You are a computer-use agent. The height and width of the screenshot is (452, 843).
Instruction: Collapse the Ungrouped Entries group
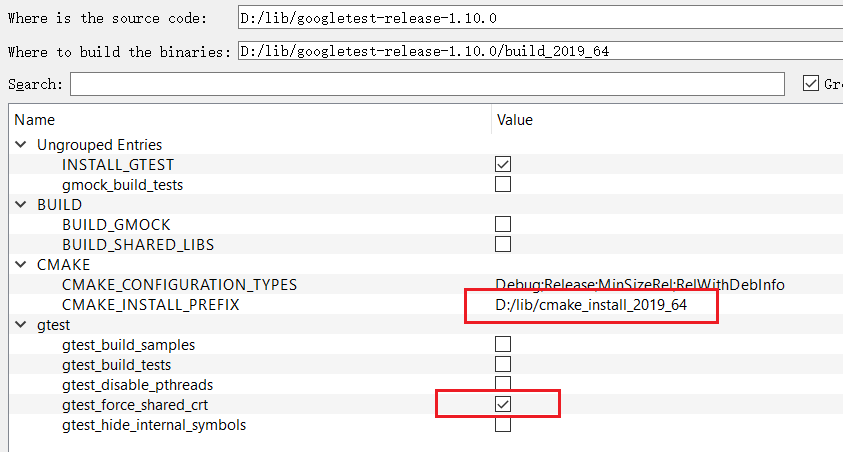[21, 145]
